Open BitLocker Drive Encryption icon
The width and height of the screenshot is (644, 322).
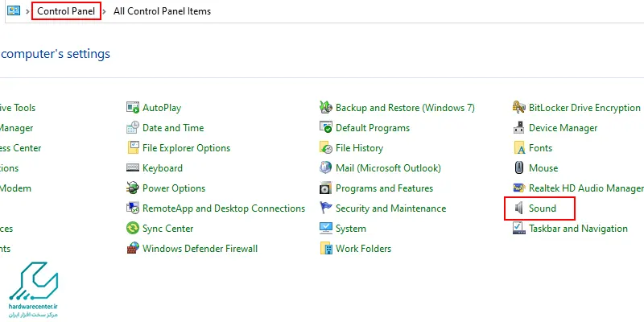tap(519, 108)
